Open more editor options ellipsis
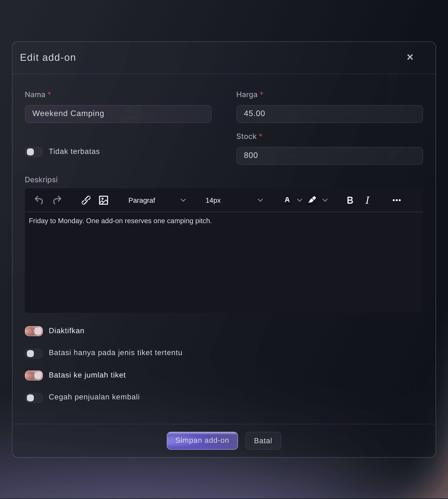448x499 pixels. tap(396, 200)
